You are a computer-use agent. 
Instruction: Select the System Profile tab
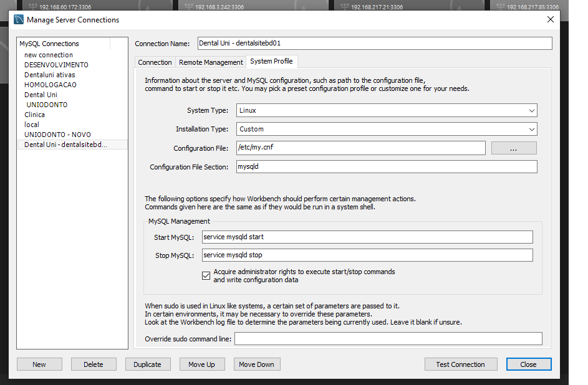(271, 62)
